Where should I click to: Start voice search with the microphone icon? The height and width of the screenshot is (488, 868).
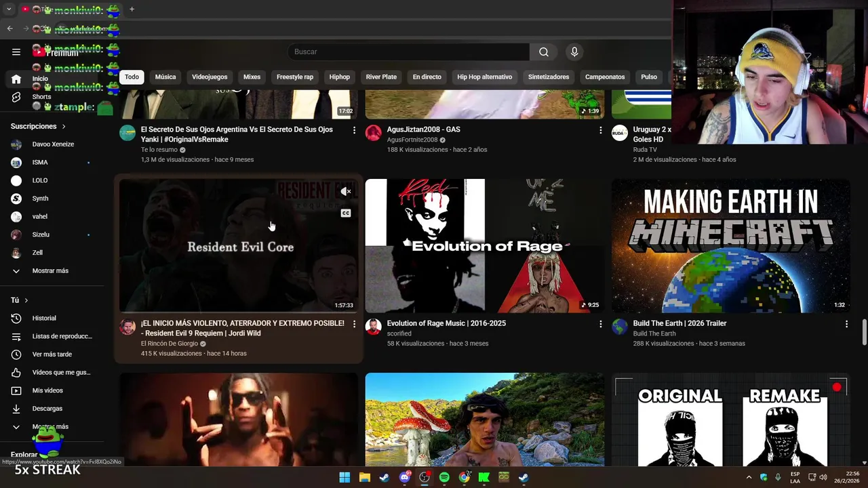pos(574,52)
